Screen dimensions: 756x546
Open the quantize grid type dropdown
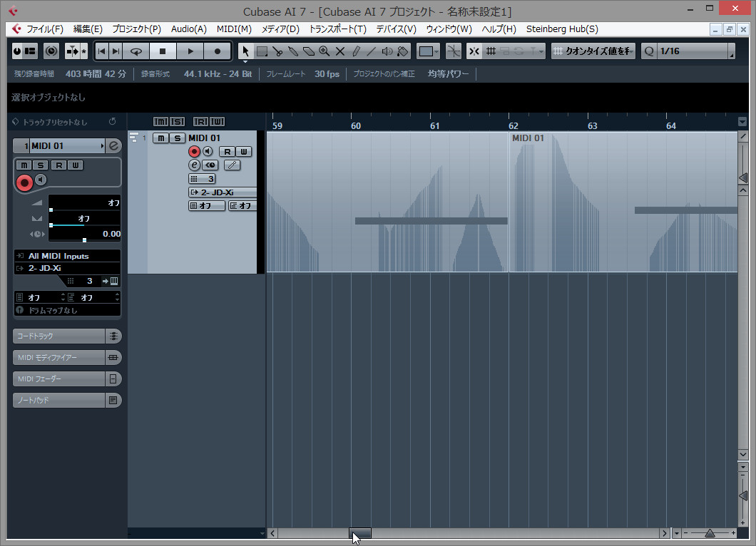point(593,51)
